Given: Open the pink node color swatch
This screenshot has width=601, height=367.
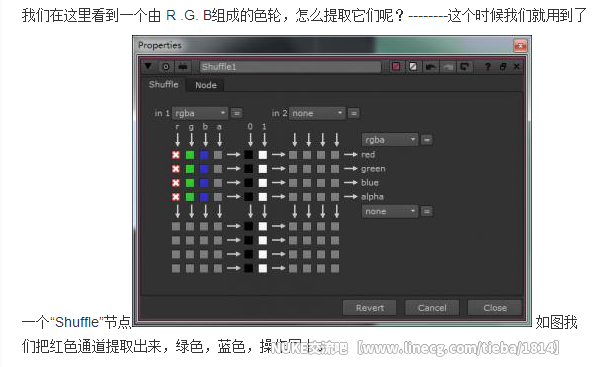Looking at the screenshot, I should click(396, 67).
